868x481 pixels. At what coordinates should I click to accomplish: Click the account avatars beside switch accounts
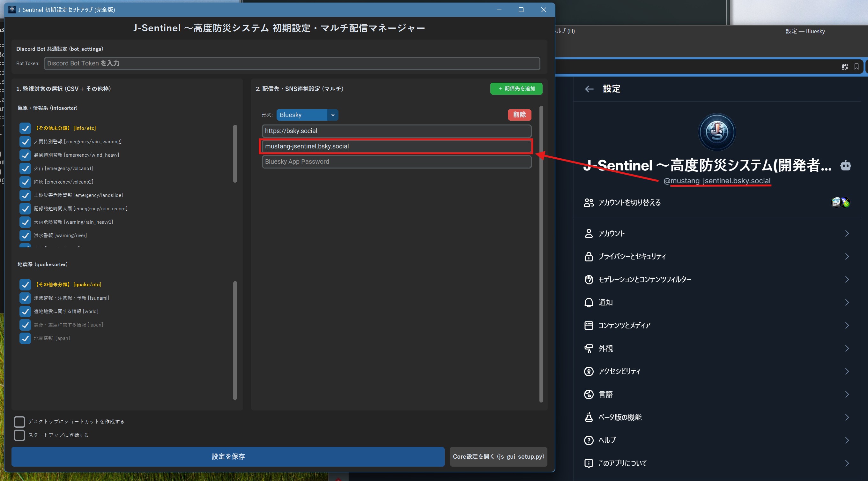840,202
